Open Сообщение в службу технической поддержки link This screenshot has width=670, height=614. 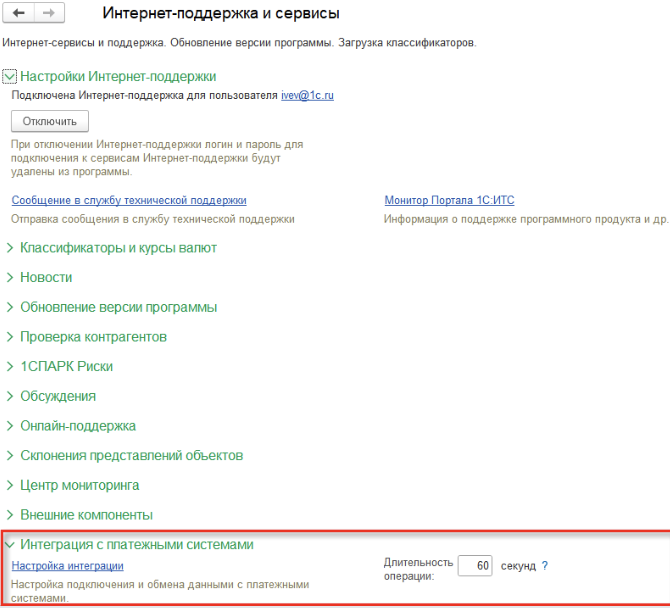[x=128, y=200]
